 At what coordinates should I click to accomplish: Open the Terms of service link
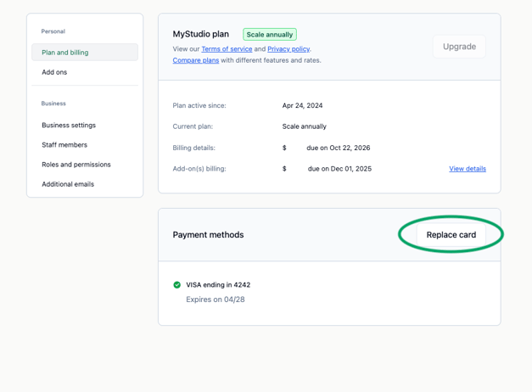click(x=227, y=49)
